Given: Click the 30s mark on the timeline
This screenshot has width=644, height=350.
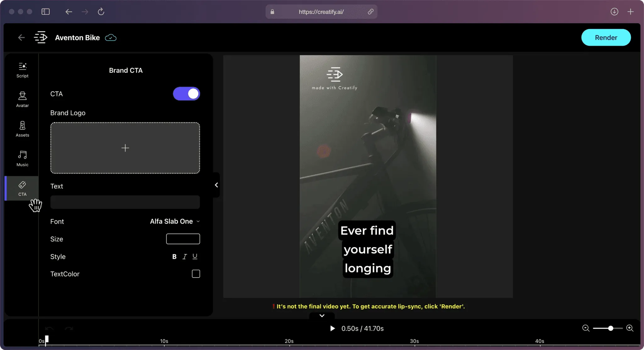Looking at the screenshot, I should coord(414,341).
